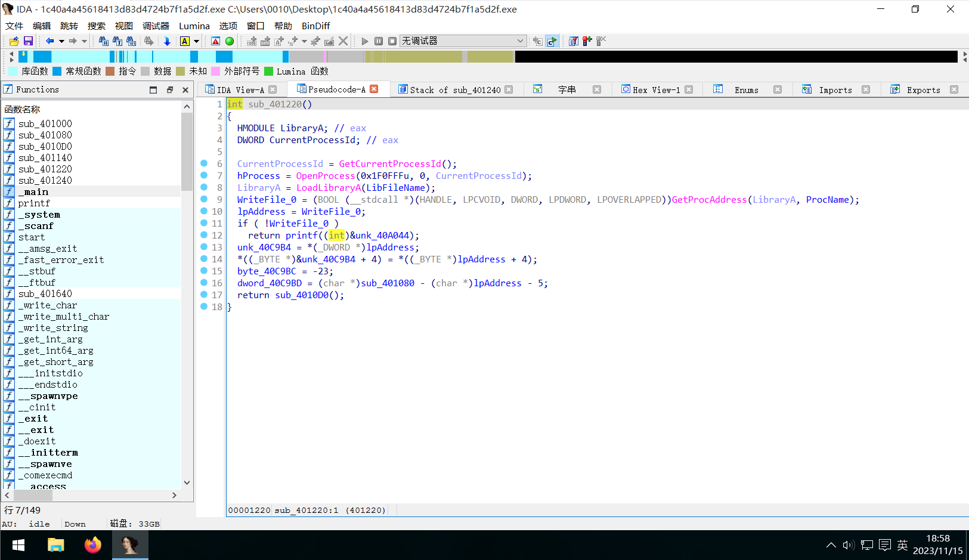
Task: Click the horizontal scroll-right arrow in Functions
Action: tap(174, 495)
